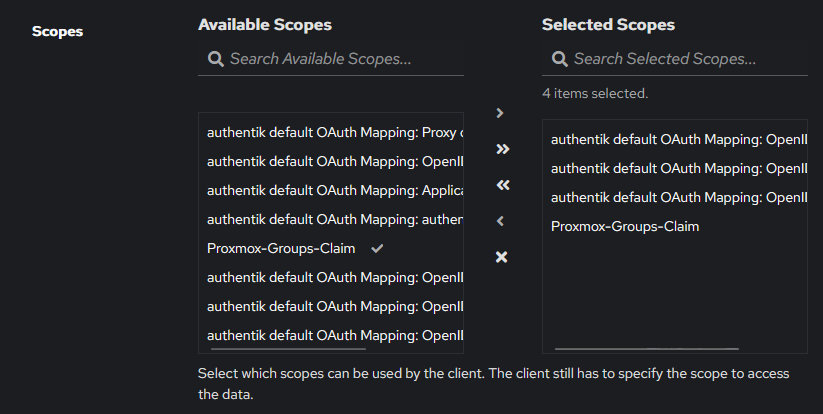
Task: Select Proxmox-Groups-Claim in Selected Scopes list
Action: point(674,226)
